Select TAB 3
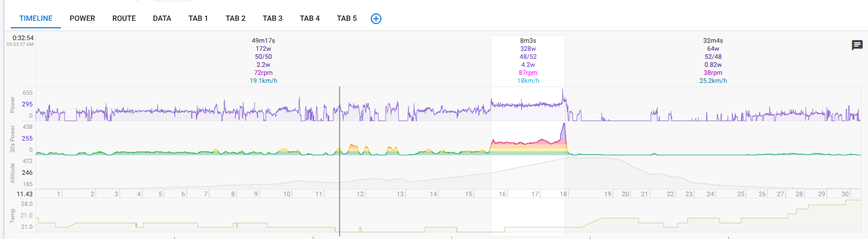Image resolution: width=868 pixels, height=239 pixels. pos(272,18)
